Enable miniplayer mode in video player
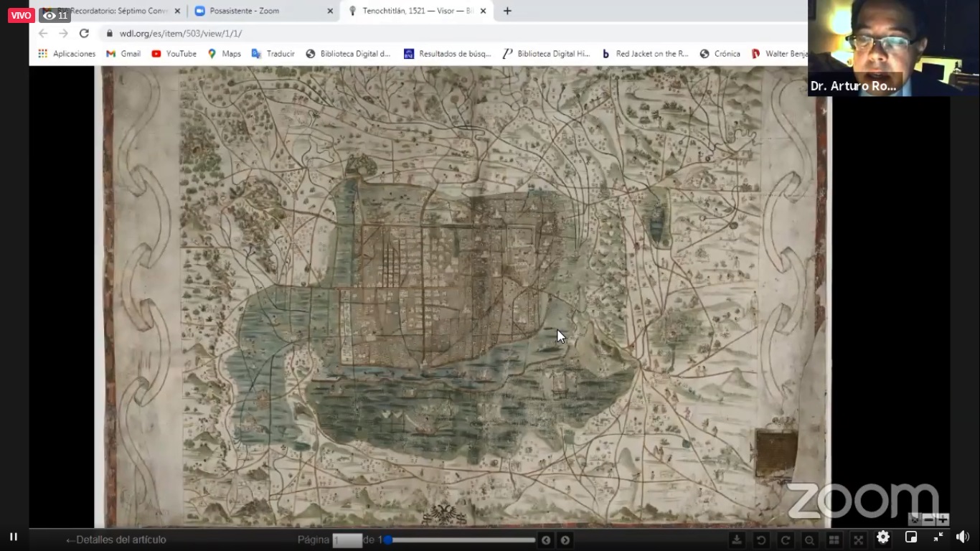Screen dimensions: 980x551 911,537
